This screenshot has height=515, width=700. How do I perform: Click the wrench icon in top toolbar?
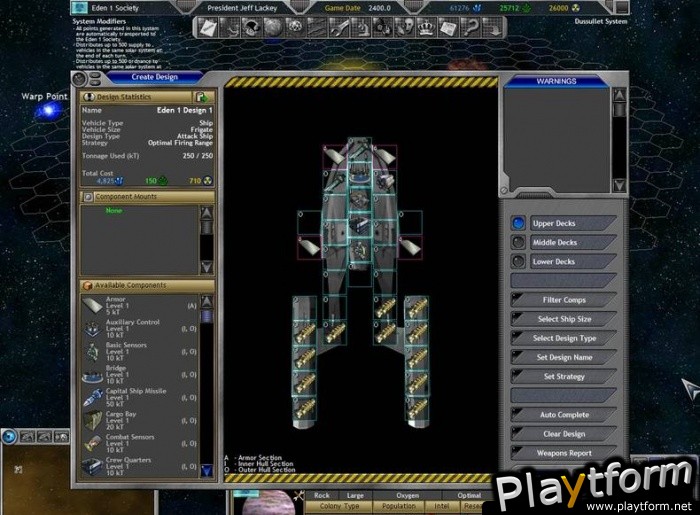point(339,28)
